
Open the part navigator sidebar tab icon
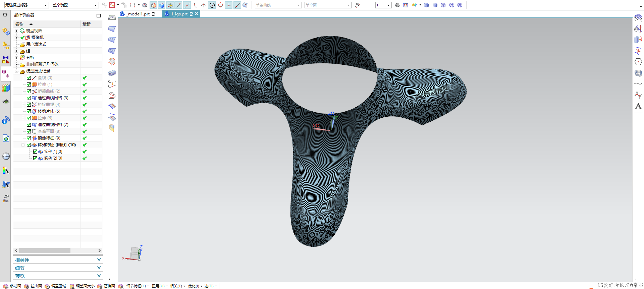coord(6,74)
